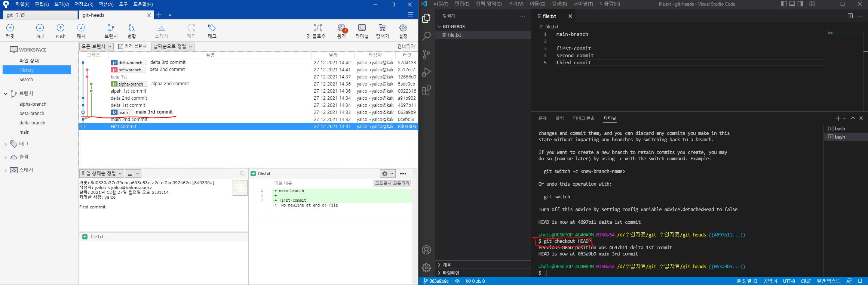Click the Merge (병합) toolbar icon
This screenshot has width=868, height=285.
(x=132, y=31)
